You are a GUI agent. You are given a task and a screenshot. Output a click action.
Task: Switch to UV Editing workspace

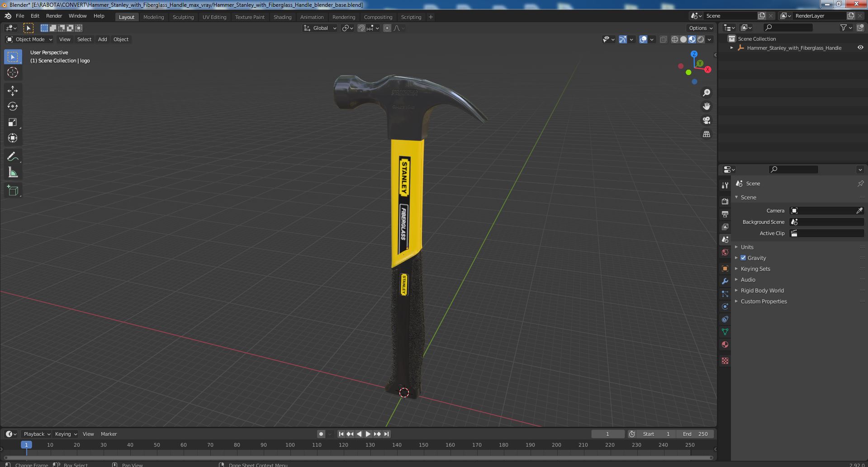214,17
